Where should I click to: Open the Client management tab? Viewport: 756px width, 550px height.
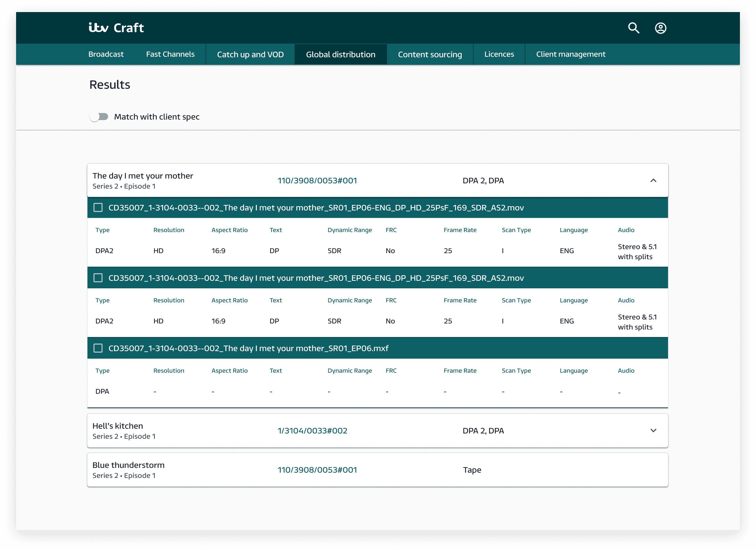pos(570,54)
